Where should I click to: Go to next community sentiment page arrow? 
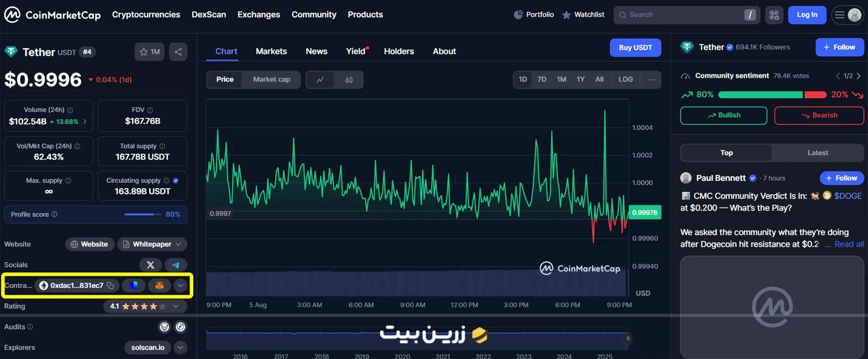[858, 76]
